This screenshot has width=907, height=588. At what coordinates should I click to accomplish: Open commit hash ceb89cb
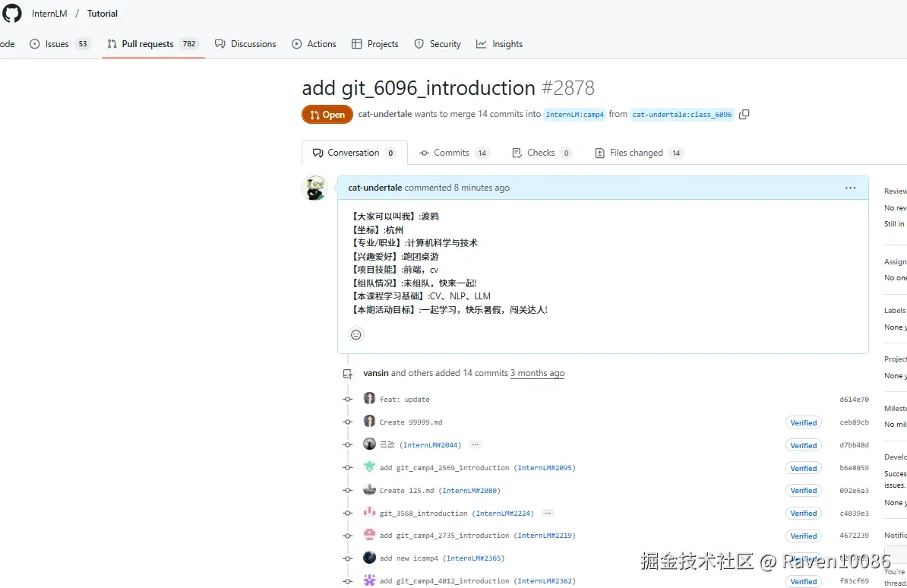coord(854,422)
